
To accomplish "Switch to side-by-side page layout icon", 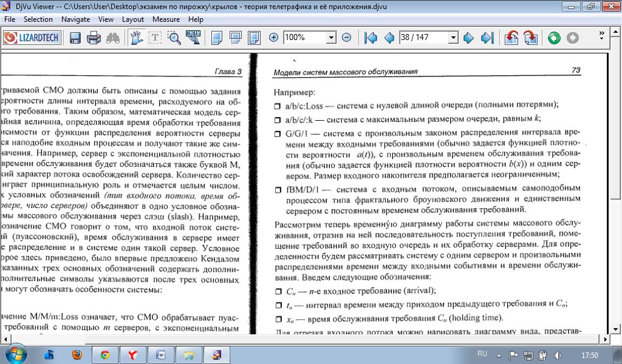I will click(x=254, y=38).
